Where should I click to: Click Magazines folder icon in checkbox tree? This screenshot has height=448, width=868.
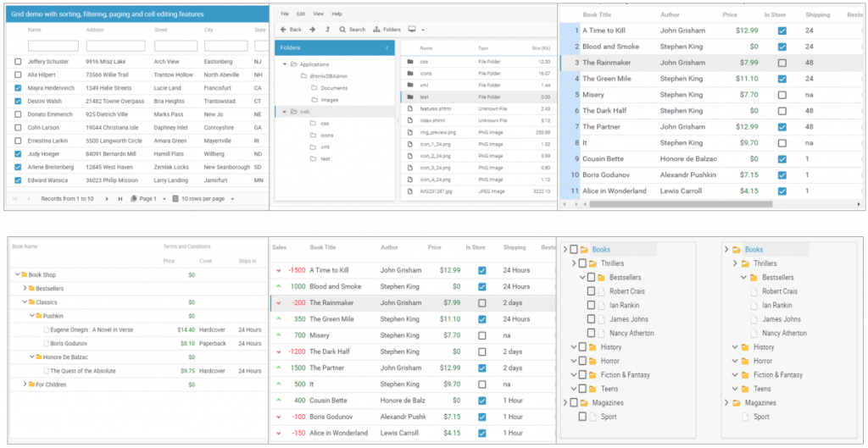(583, 402)
